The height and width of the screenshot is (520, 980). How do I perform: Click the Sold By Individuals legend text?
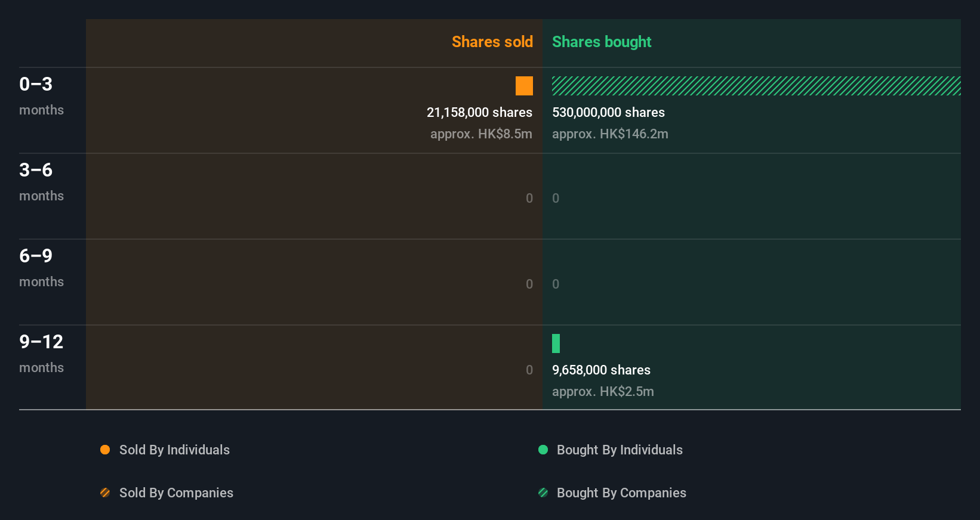[x=174, y=450]
